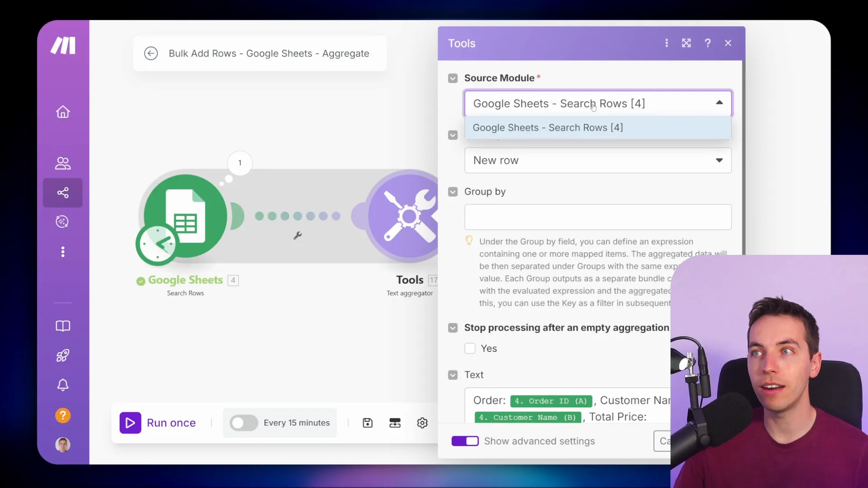
Task: Close the Source Module dropdown via caret
Action: coord(719,103)
